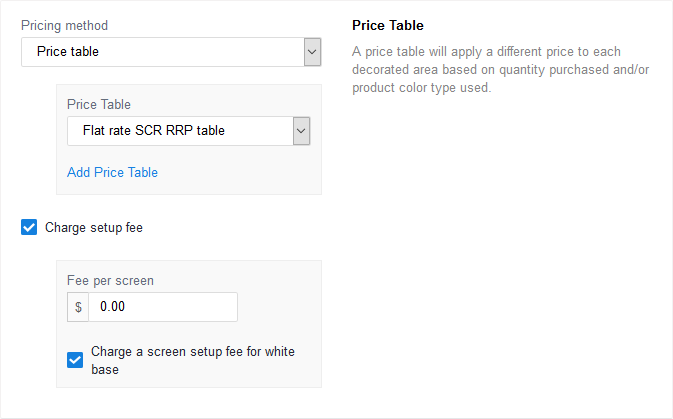Viewport: 673px width, 419px height.
Task: Open the Pricing method dropdown arrow
Action: (312, 52)
